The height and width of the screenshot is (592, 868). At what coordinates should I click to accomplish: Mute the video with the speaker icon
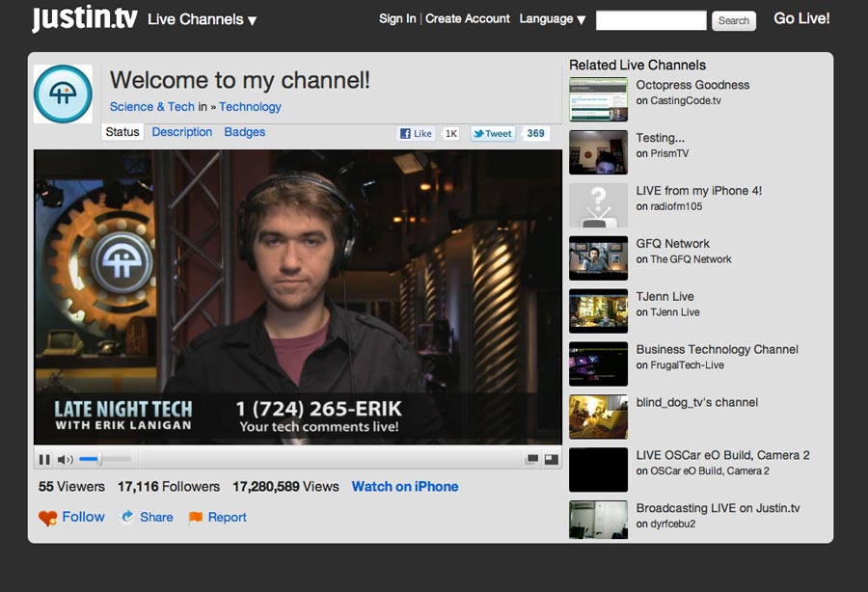[65, 459]
